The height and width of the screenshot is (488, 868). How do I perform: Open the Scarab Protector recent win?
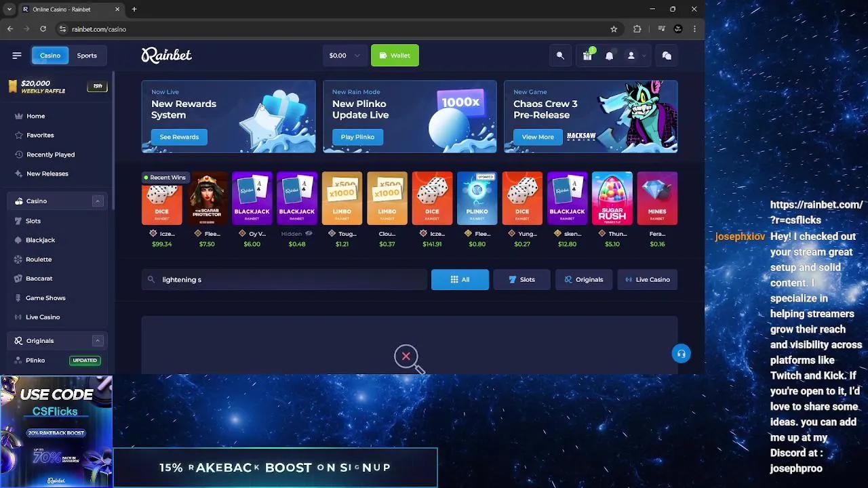click(207, 198)
